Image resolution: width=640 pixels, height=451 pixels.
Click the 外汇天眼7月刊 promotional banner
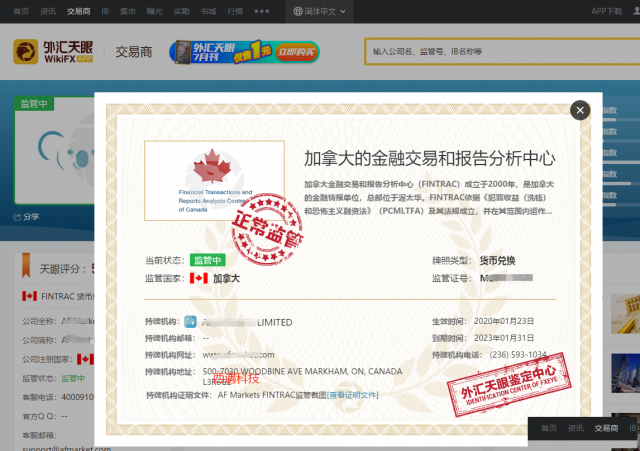[x=244, y=52]
